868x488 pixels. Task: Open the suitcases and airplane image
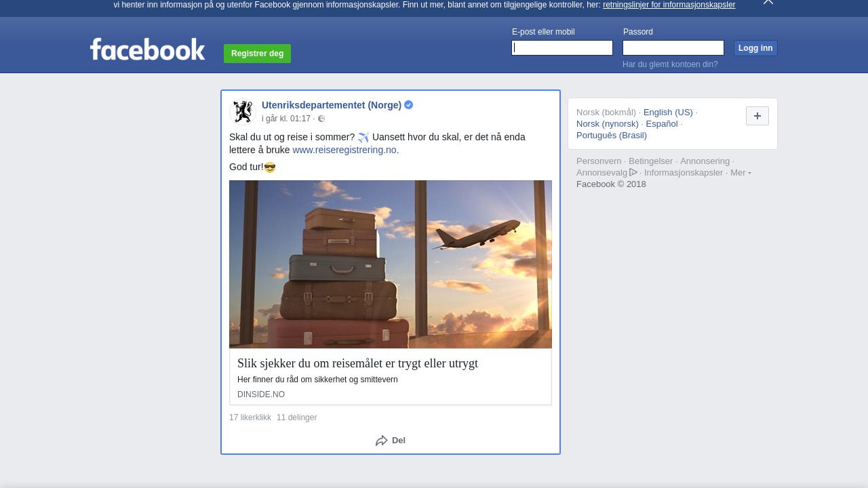pyautogui.click(x=391, y=264)
